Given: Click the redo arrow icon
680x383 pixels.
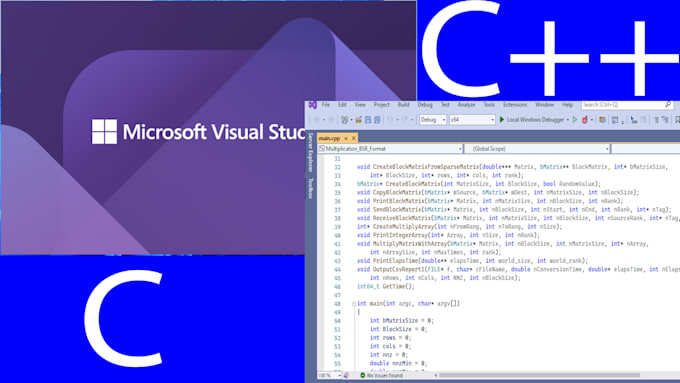Looking at the screenshot, I should pos(405,120).
